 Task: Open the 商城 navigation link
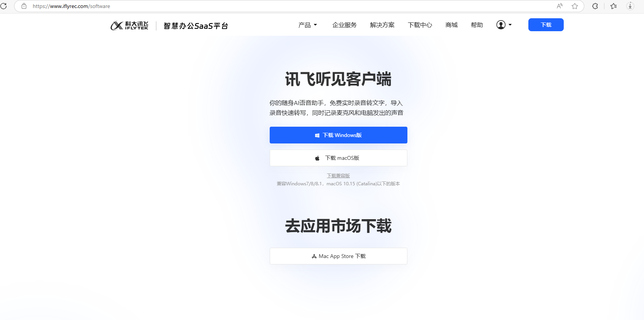[x=452, y=25]
